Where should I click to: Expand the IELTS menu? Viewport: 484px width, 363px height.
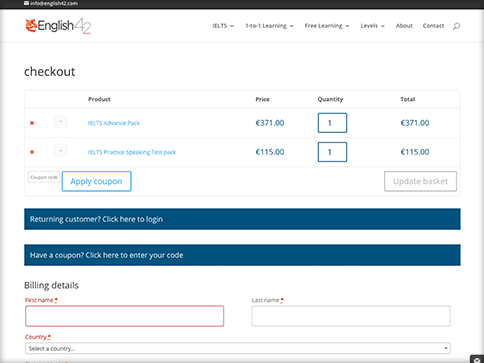(223, 26)
